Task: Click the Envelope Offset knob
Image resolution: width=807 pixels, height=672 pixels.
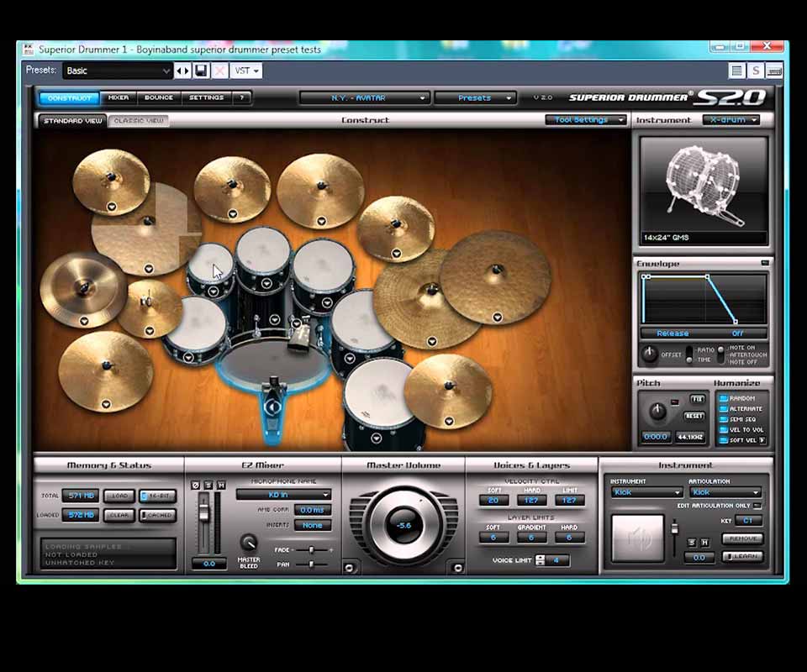Action: tap(650, 354)
